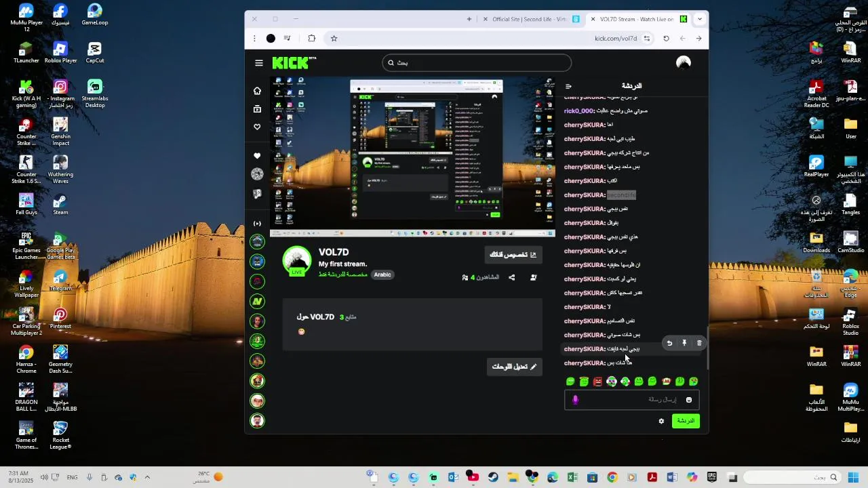Image resolution: width=868 pixels, height=488 pixels.
Task: Select the VOL7D Stream Kick tab
Action: pos(639,19)
